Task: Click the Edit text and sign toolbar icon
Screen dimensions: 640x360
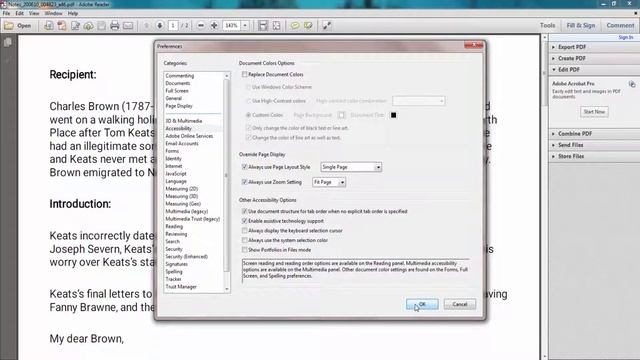Action: coord(76,26)
